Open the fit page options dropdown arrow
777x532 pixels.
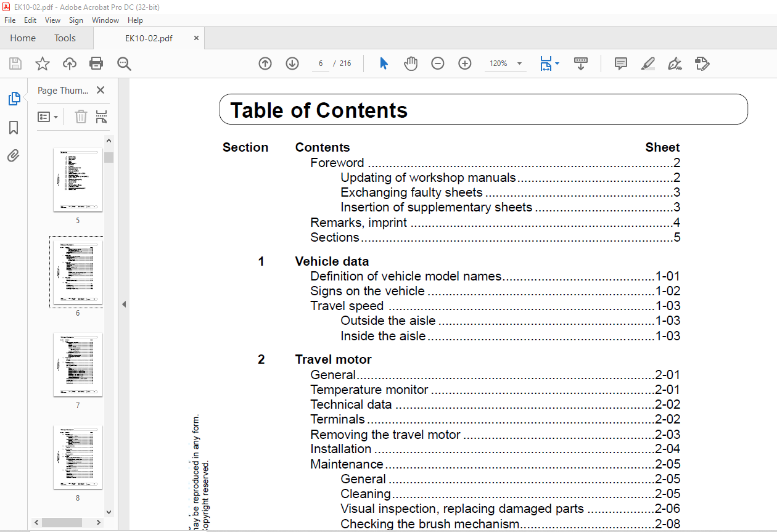[x=557, y=63]
